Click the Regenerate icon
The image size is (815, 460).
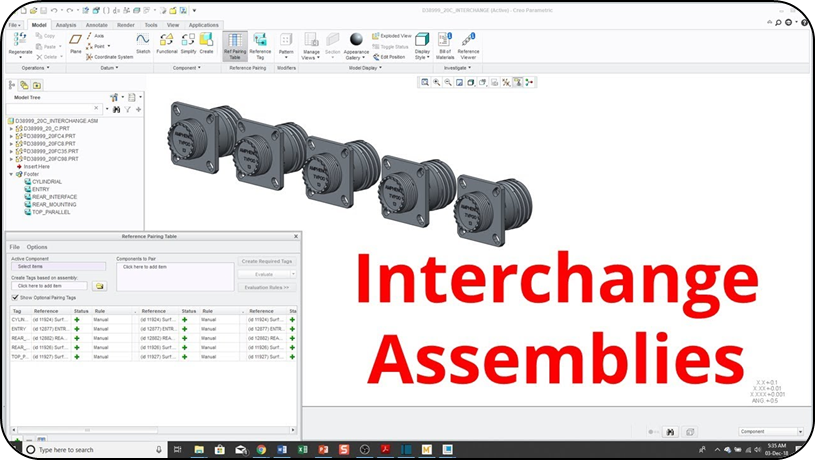click(20, 41)
